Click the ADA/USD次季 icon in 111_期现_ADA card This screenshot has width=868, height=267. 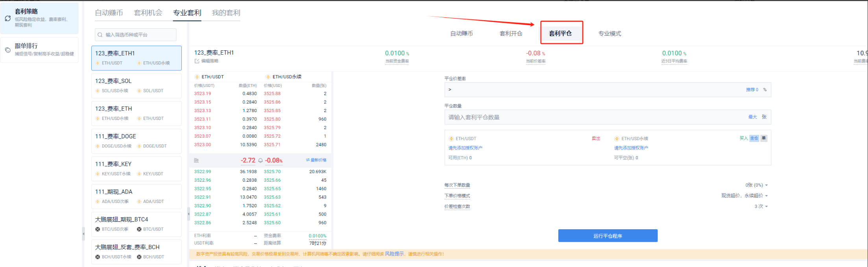pos(98,201)
